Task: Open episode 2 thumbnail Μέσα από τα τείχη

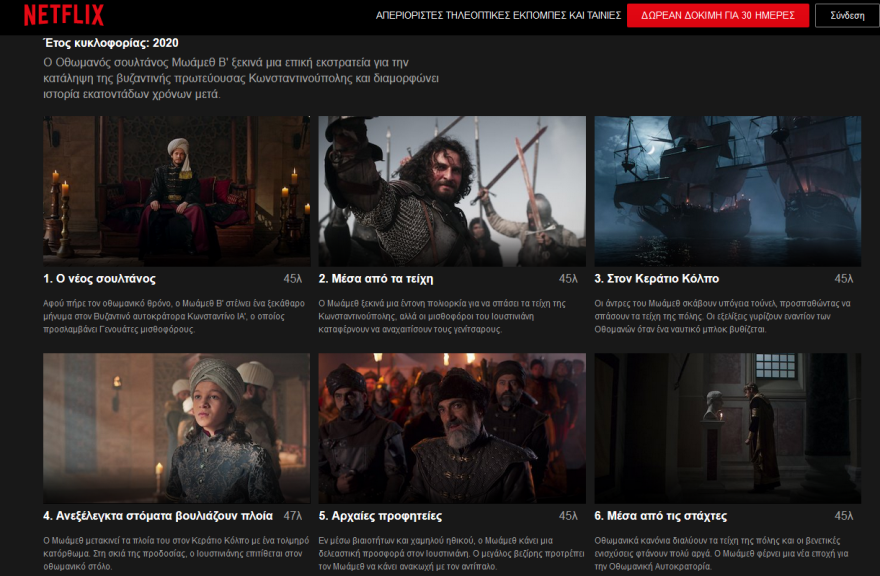Action: [x=451, y=191]
